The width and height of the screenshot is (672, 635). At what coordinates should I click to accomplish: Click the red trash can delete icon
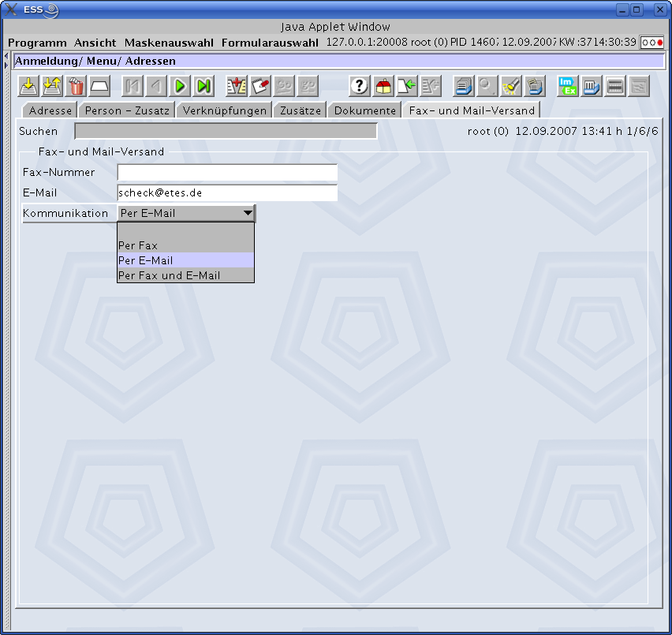pyautogui.click(x=77, y=87)
